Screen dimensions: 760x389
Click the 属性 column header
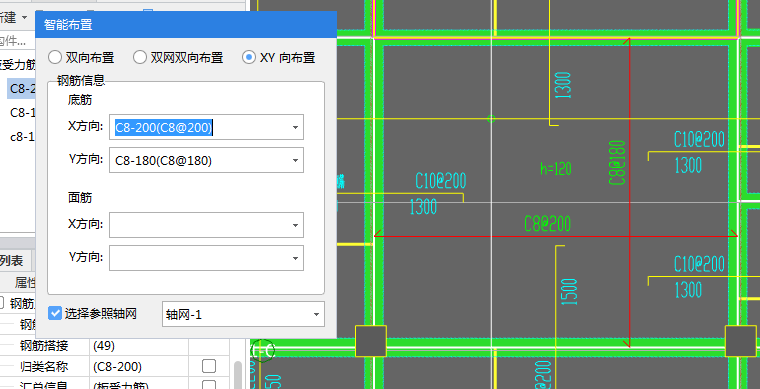[25, 282]
